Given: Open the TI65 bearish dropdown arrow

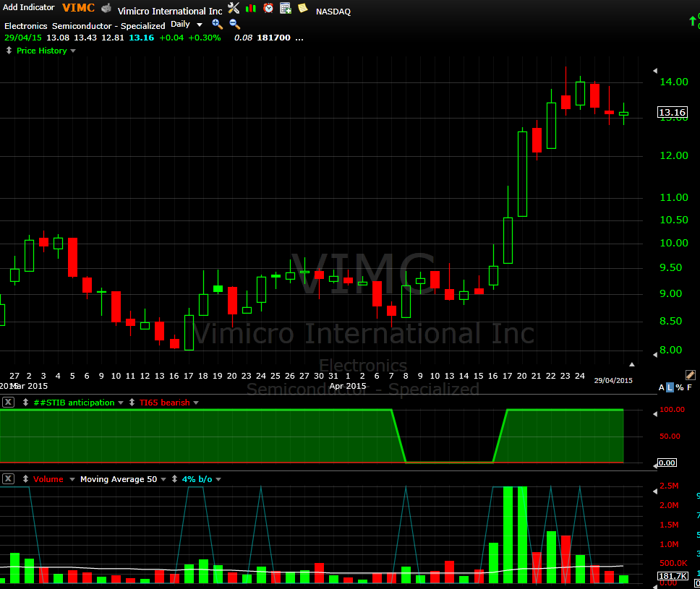Looking at the screenshot, I should pyautogui.click(x=195, y=403).
